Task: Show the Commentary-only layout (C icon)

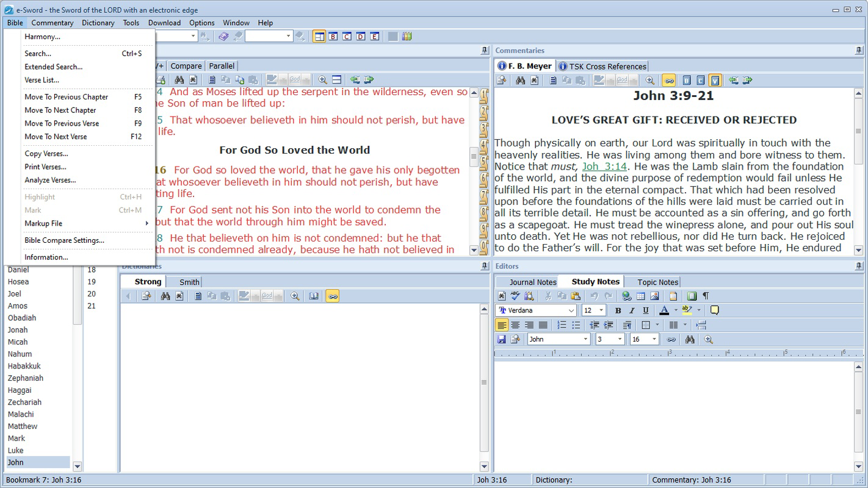Action: [347, 37]
